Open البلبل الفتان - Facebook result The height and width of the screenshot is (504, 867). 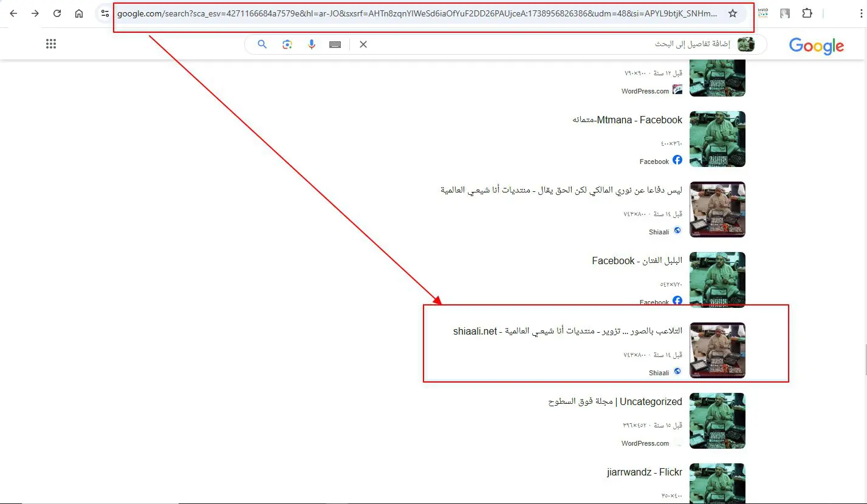click(637, 261)
